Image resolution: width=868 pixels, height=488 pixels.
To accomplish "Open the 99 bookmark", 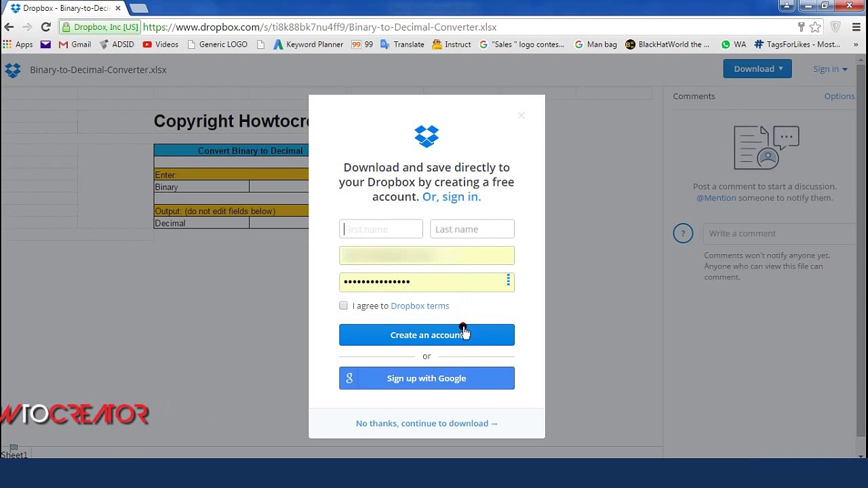I will tap(362, 44).
